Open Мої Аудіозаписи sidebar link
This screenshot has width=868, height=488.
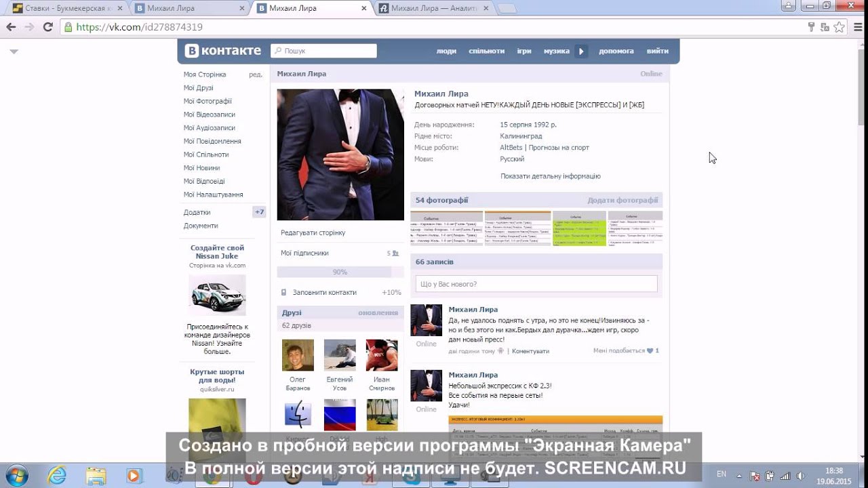click(x=210, y=128)
